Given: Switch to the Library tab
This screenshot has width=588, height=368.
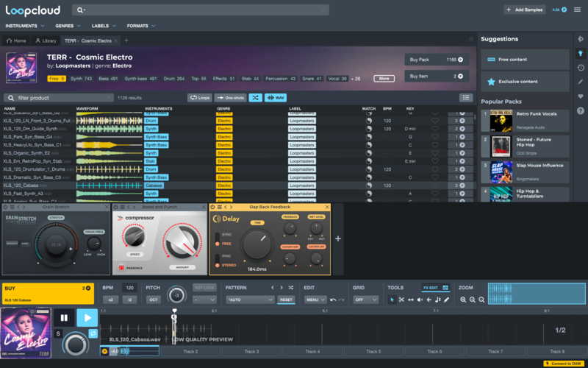Looking at the screenshot, I should [46, 40].
